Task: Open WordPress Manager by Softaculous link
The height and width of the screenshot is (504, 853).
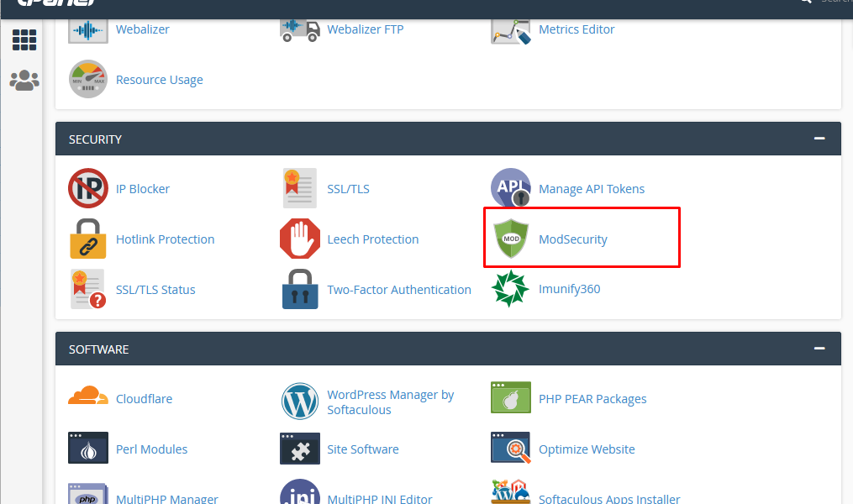Action: 391,402
